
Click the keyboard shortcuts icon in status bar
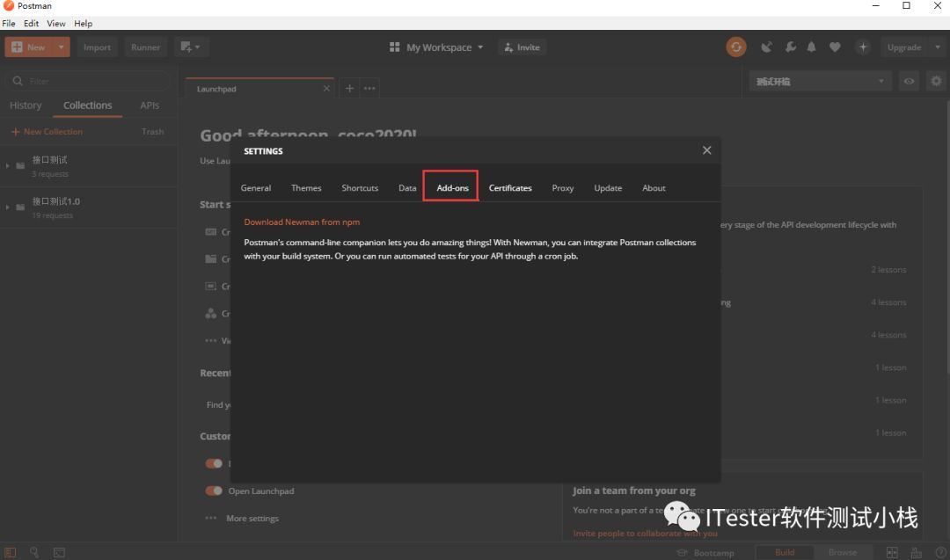click(916, 552)
